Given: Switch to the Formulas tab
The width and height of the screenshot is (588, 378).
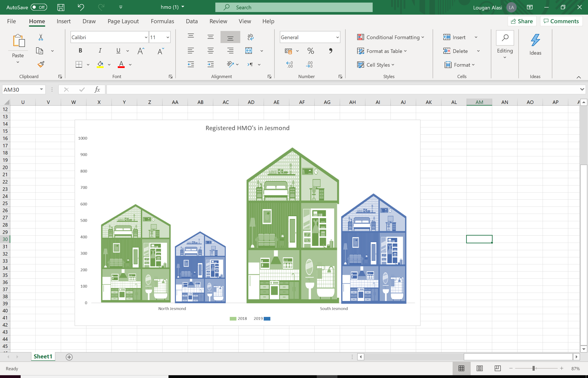Looking at the screenshot, I should point(162,21).
